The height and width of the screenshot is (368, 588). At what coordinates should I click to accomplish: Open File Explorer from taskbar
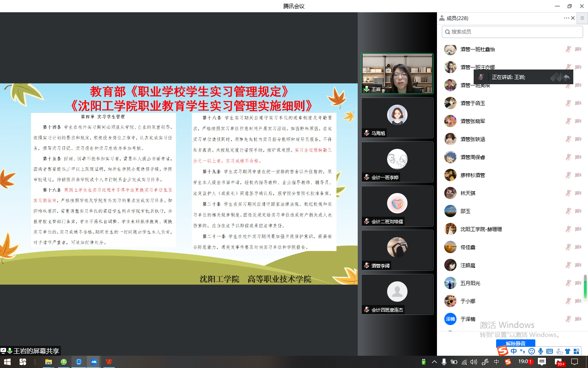48,362
